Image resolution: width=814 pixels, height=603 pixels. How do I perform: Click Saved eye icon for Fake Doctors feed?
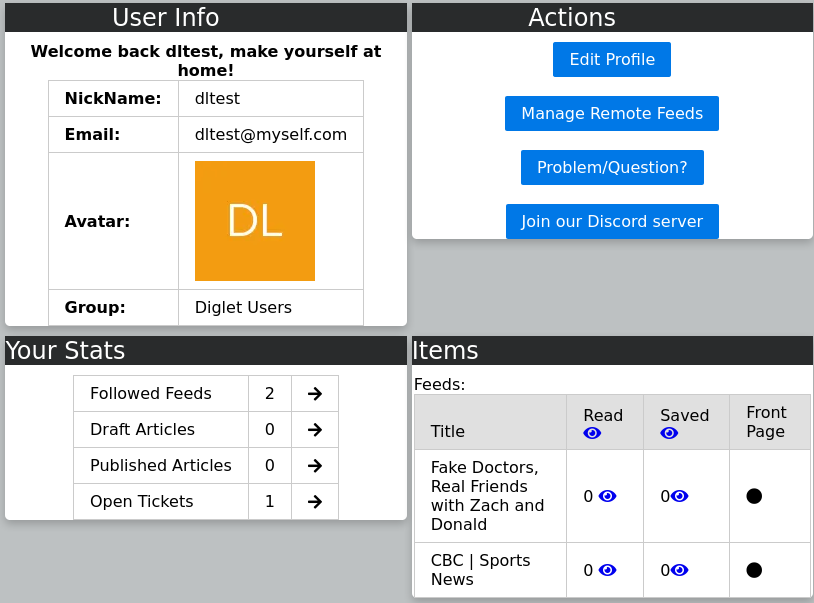[680, 496]
